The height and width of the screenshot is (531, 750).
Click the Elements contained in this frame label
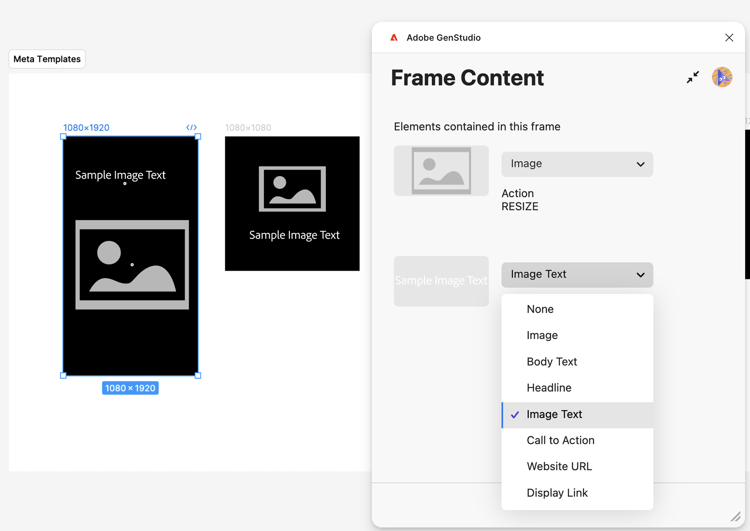(x=477, y=127)
